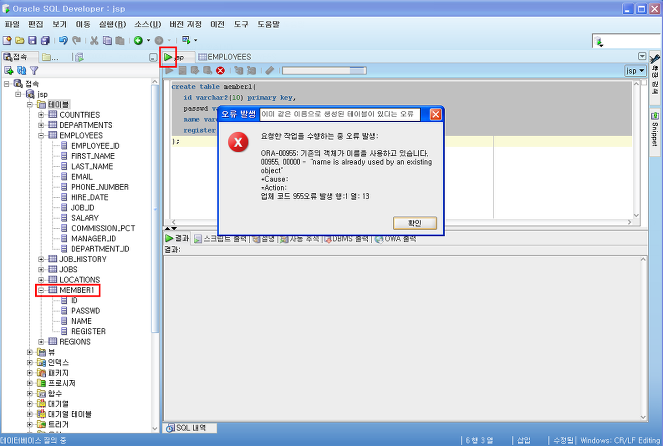Click the Undo arrow icon

[x=63, y=40]
